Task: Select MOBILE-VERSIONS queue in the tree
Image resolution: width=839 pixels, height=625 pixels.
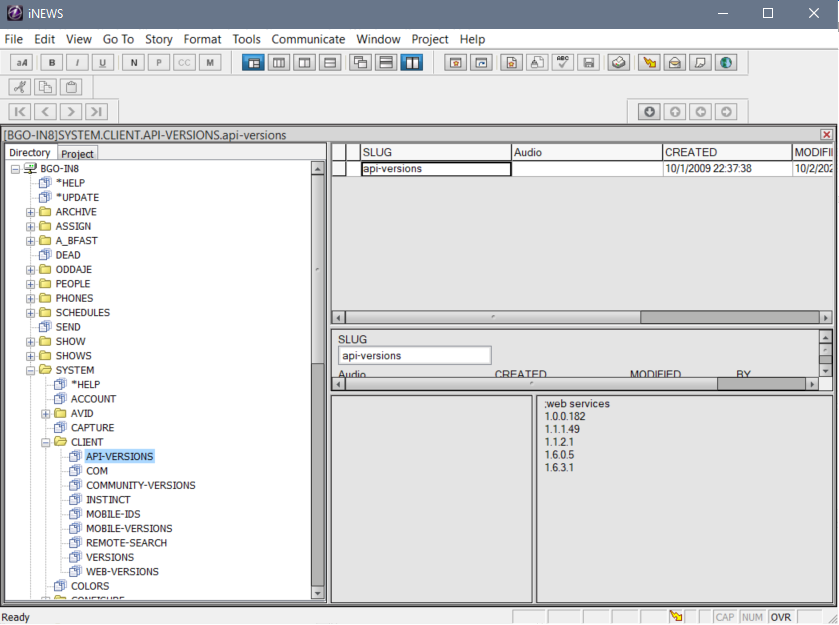Action: [128, 528]
